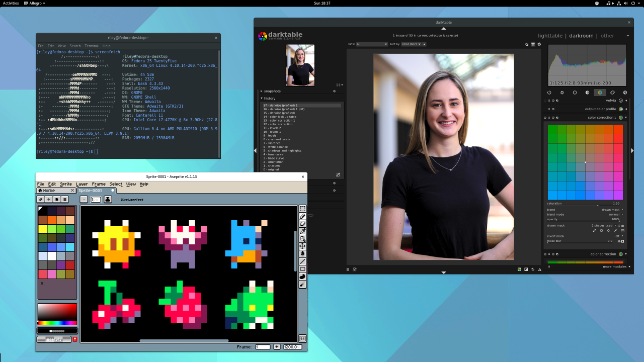Open terminal Search menu
644x362 pixels.
(75, 46)
